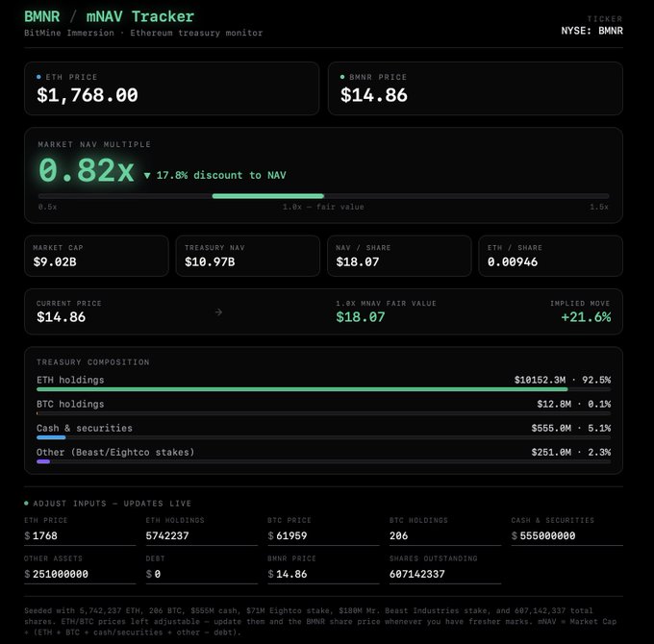Click the green dot beside ADJUST INPUTS
Viewport: 654px width, 644px height.
(26, 504)
